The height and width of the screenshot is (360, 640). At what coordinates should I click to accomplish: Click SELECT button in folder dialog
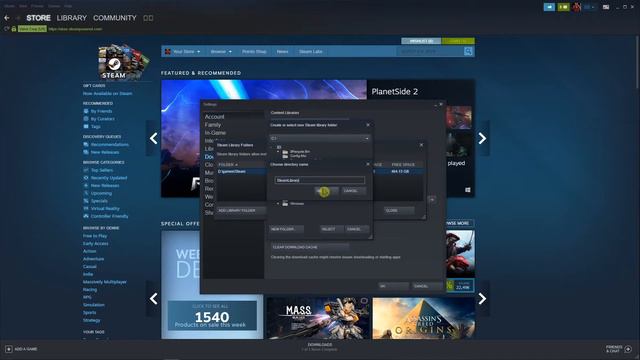(x=331, y=229)
